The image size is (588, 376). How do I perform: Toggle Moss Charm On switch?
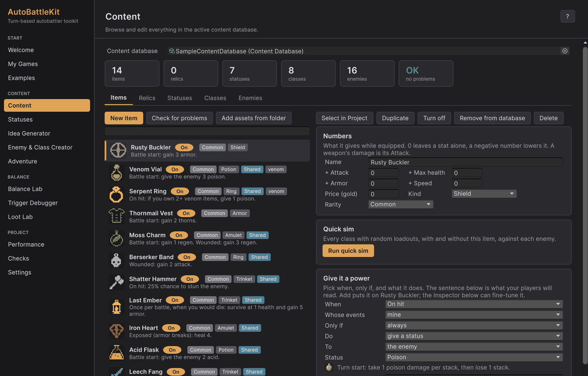(x=178, y=235)
